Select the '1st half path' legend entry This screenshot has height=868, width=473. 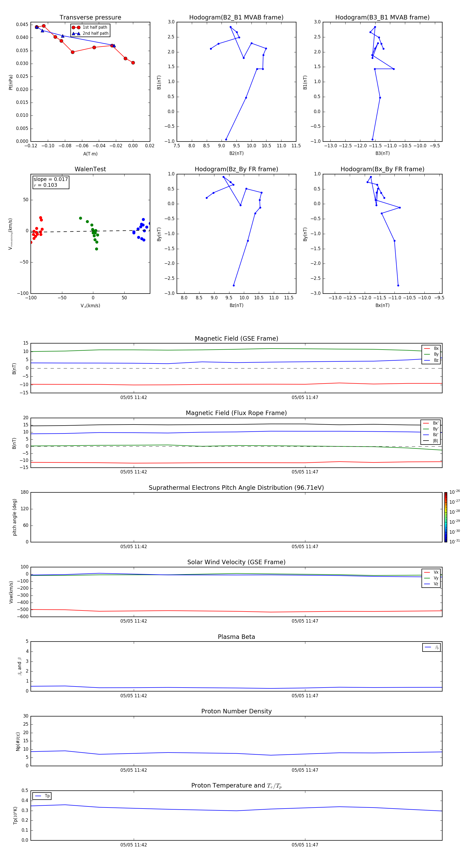(x=90, y=27)
